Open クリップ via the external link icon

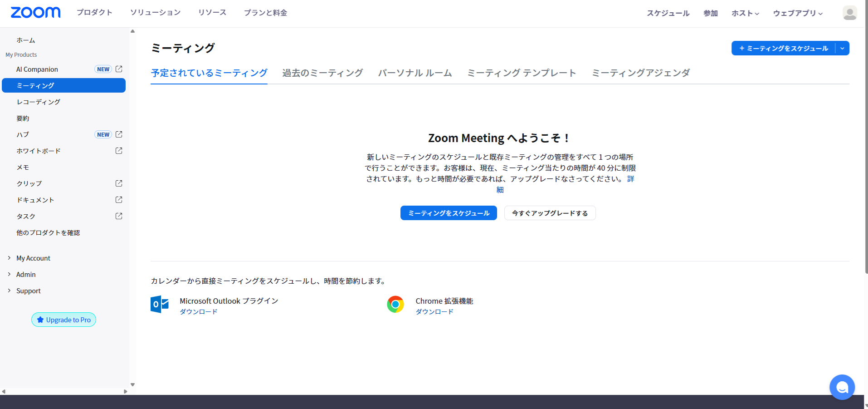pyautogui.click(x=119, y=183)
